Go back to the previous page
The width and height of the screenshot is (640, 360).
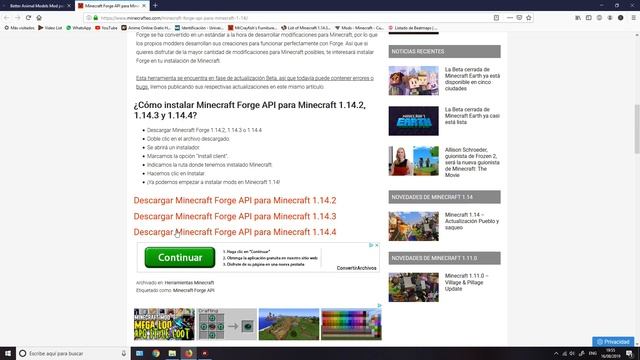click(7, 18)
